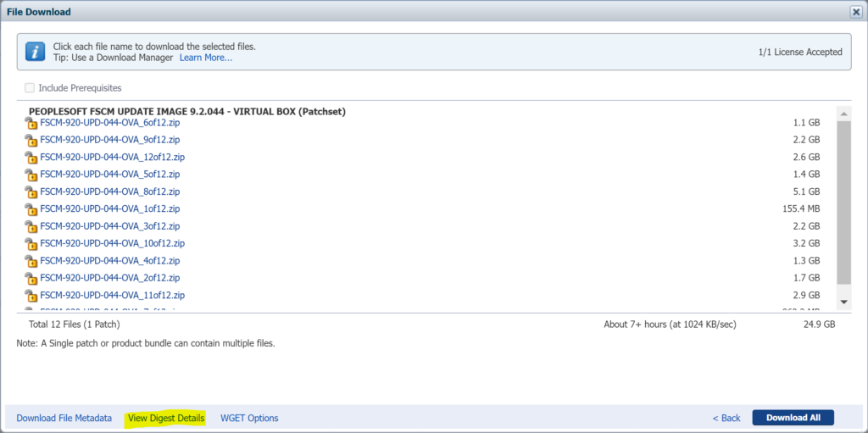Download FSCM-920-UPD-044-OVA_9of12.zip
The height and width of the screenshot is (433, 868).
coord(109,140)
